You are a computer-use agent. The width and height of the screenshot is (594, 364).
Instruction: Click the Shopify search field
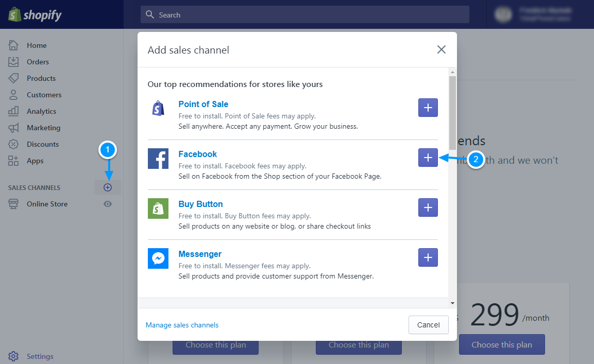tap(305, 14)
